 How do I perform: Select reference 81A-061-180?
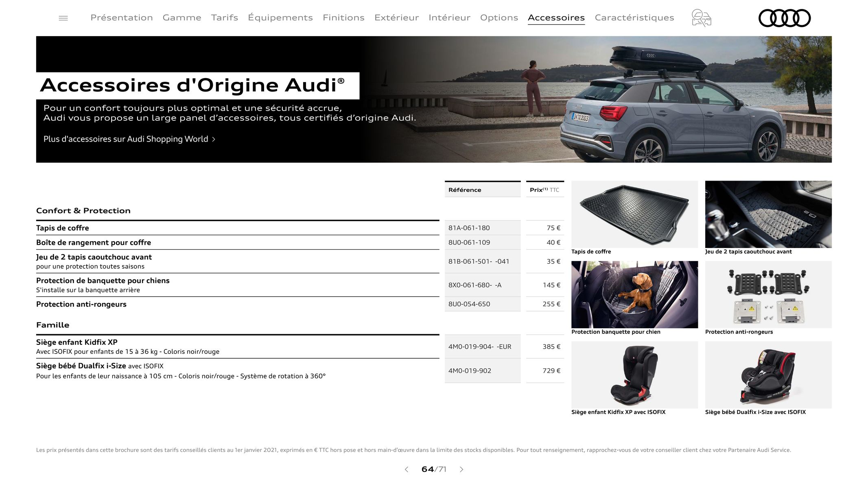point(469,228)
